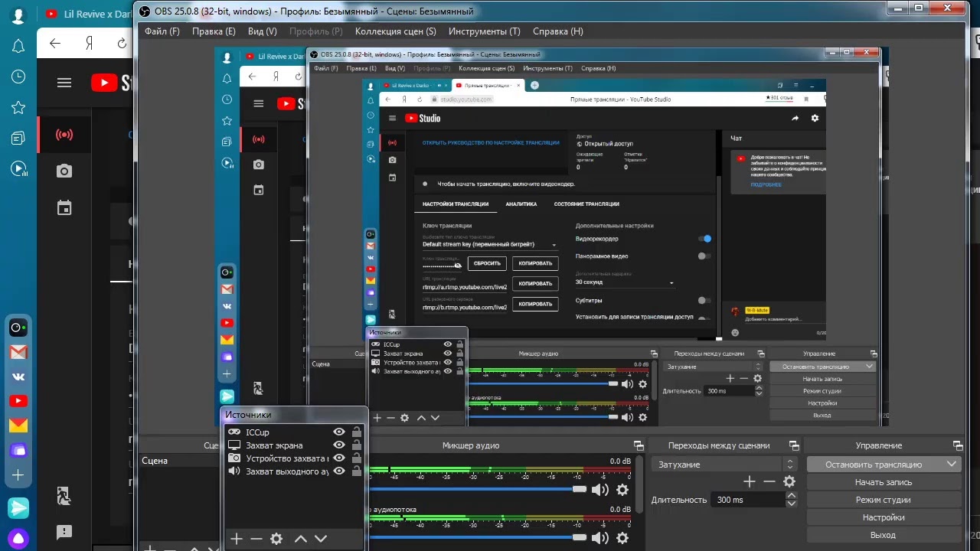Open collections icon in browser sidebar
Viewport: 980px width, 551px height.
click(18, 139)
